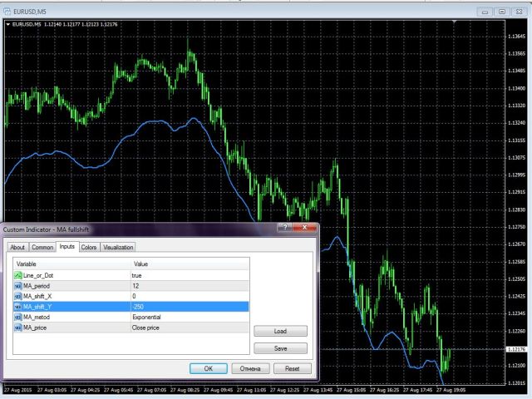Screen dimensions: 532x399
Task: Click the icon beside MA_shift_Y variable
Action: pyautogui.click(x=17, y=307)
